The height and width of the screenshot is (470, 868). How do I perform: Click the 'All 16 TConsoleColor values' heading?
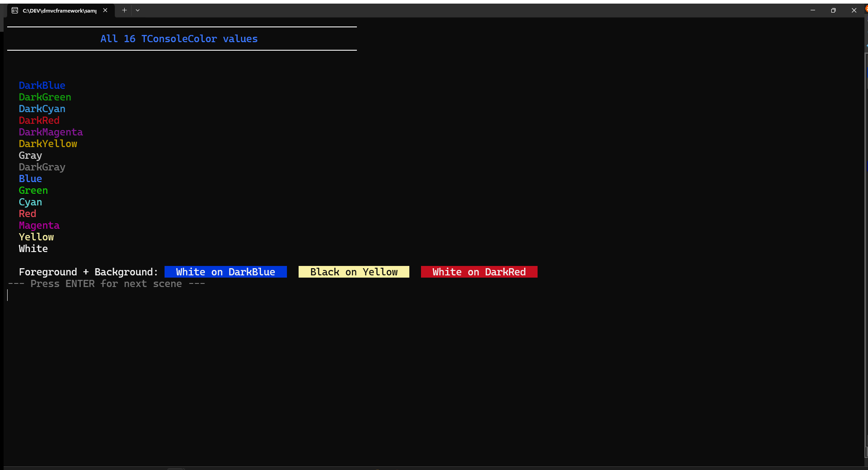tap(179, 39)
